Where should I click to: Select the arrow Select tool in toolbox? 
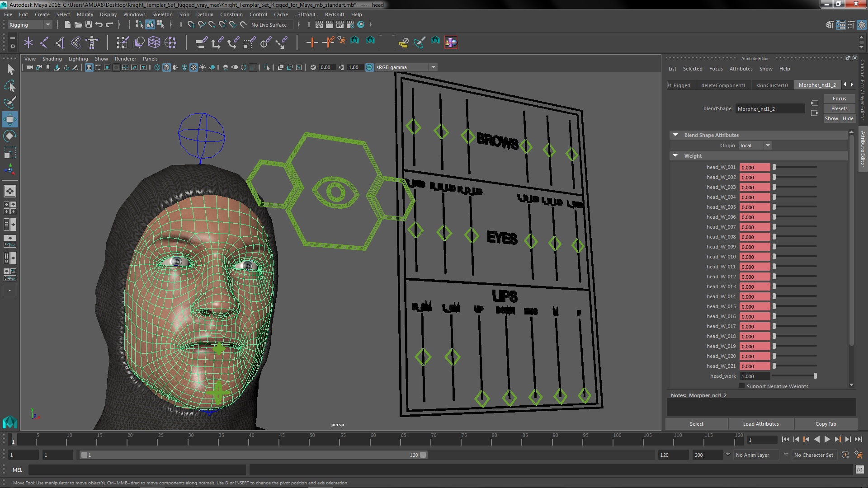(x=10, y=69)
